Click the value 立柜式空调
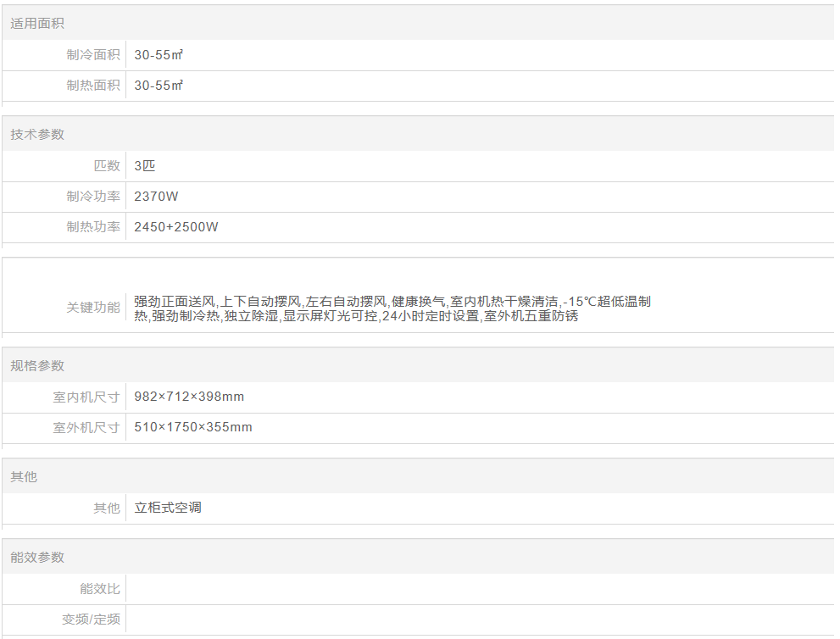840x639 pixels. (x=168, y=508)
